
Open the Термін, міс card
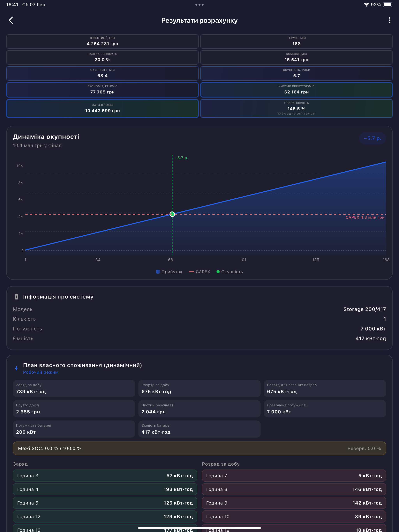click(x=296, y=41)
